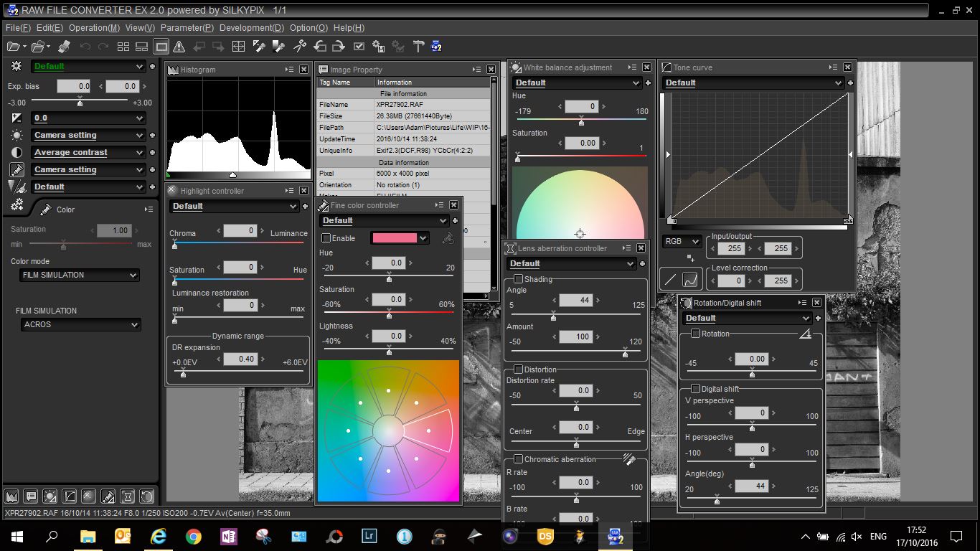Viewport: 980px width, 551px height.
Task: Click the rotate left toolbar icon
Action: click(x=319, y=47)
